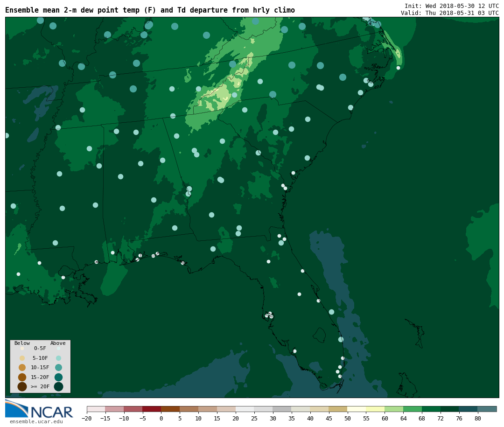Pick the colorbar swatch between -10 and -5
The width and height of the screenshot is (504, 427).
[133, 409]
